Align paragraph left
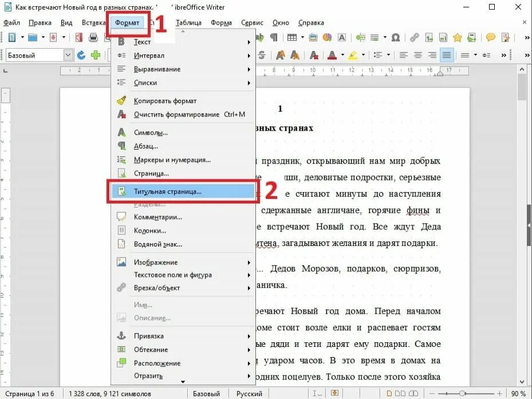 coord(403,55)
